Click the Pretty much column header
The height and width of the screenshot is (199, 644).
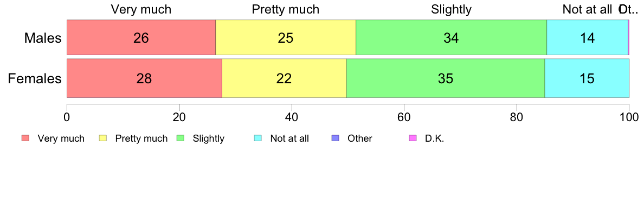point(286,9)
